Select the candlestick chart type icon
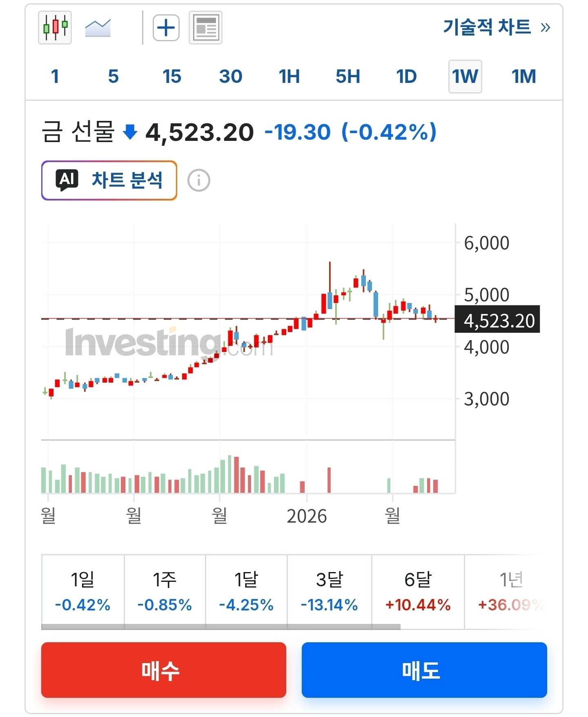The width and height of the screenshot is (588, 717). [55, 27]
